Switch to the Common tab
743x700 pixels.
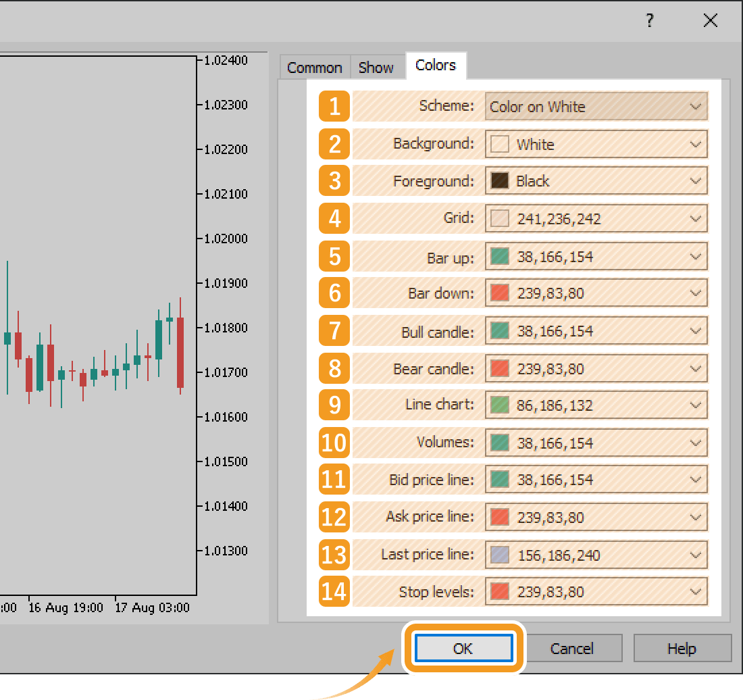click(314, 68)
